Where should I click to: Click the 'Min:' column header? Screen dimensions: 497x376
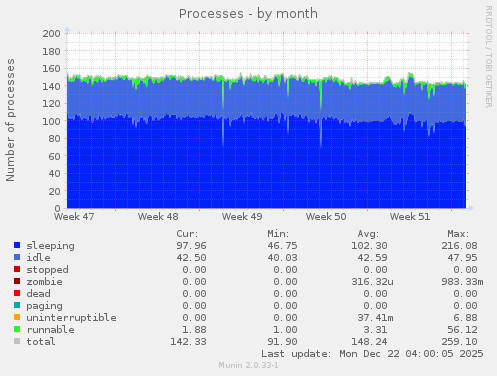(x=278, y=234)
